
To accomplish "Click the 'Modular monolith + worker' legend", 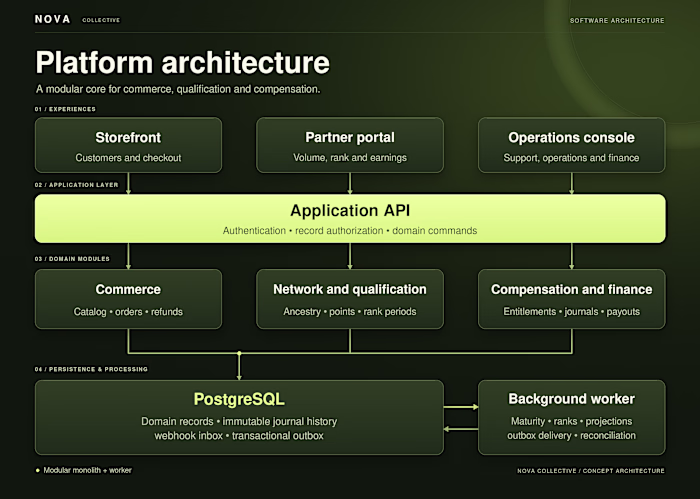I will pos(88,470).
